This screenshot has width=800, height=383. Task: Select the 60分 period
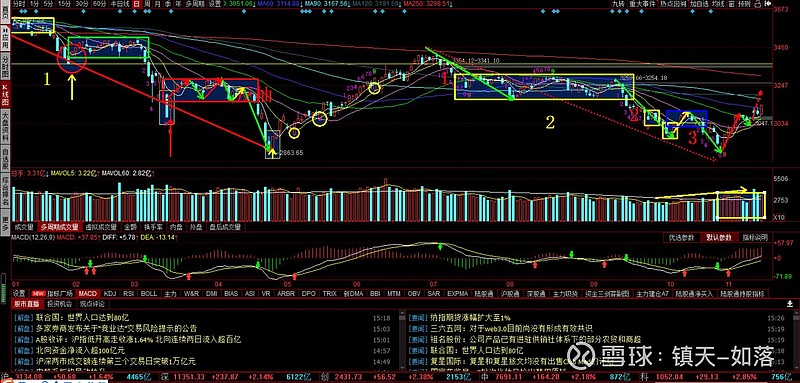(x=99, y=4)
